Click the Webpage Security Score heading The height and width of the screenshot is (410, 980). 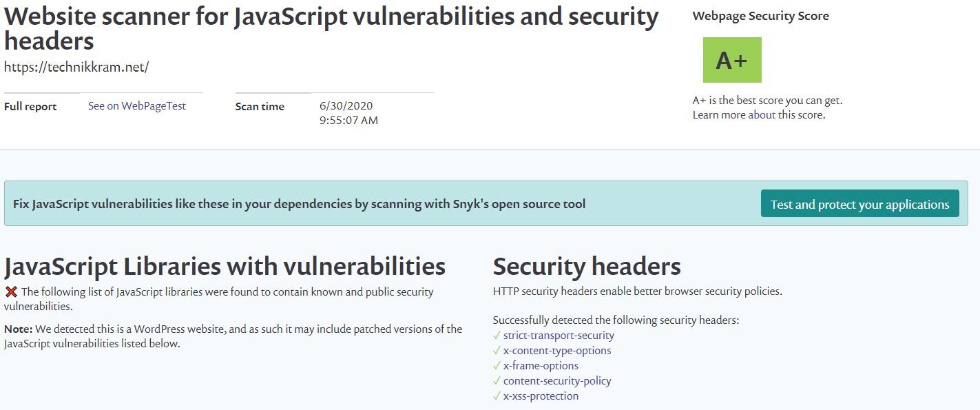click(760, 15)
